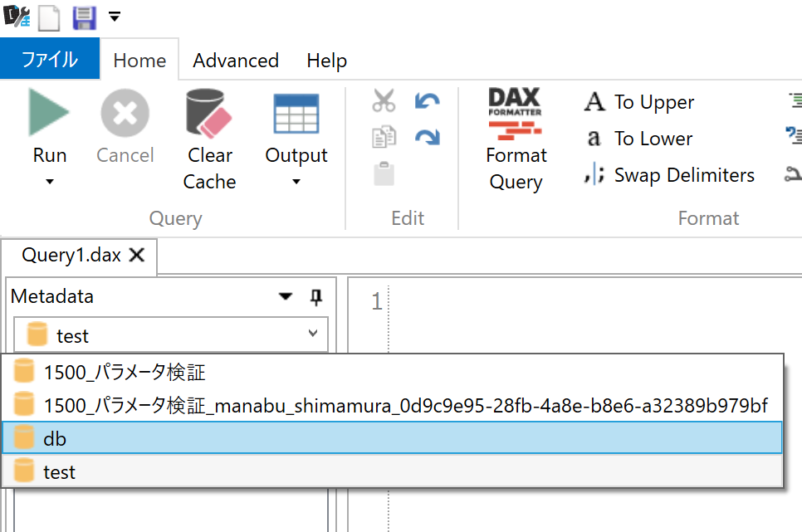Switch to the Advanced ribbon tab
This screenshot has height=532, width=802.
click(x=236, y=61)
